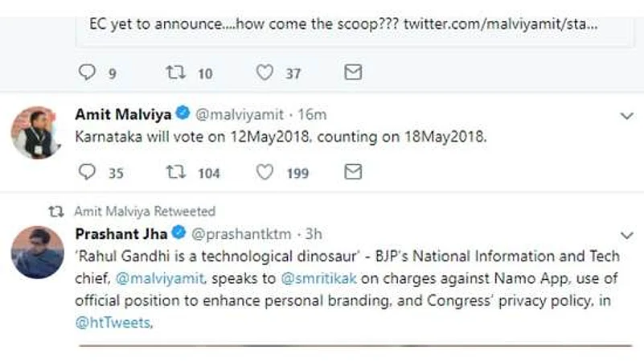View Prashant Jha's profile picture
Image resolution: width=644 pixels, height=362 pixels.
(37, 253)
